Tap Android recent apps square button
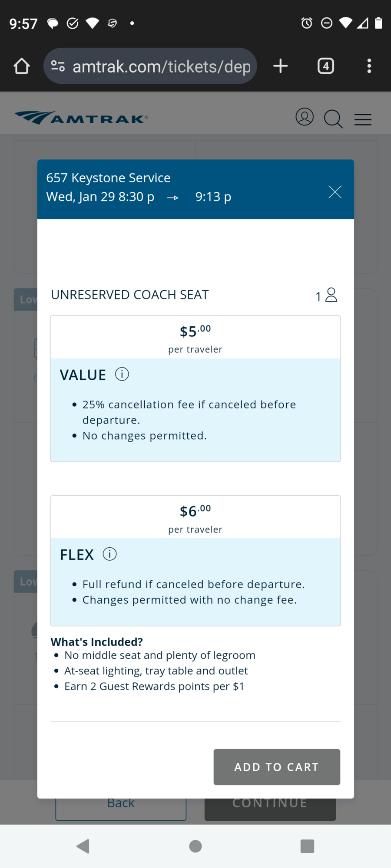The height and width of the screenshot is (868, 391). point(307,846)
